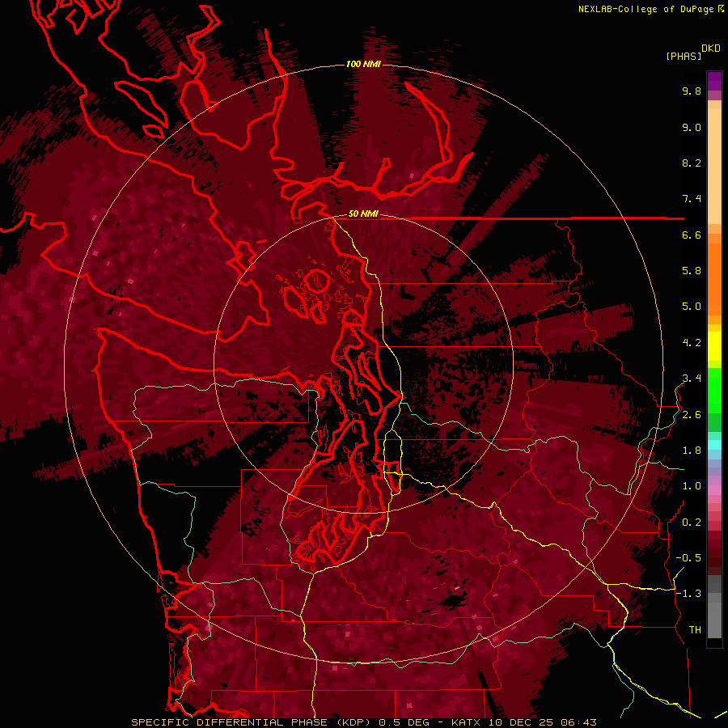Click the 5.0 legend value

click(692, 307)
